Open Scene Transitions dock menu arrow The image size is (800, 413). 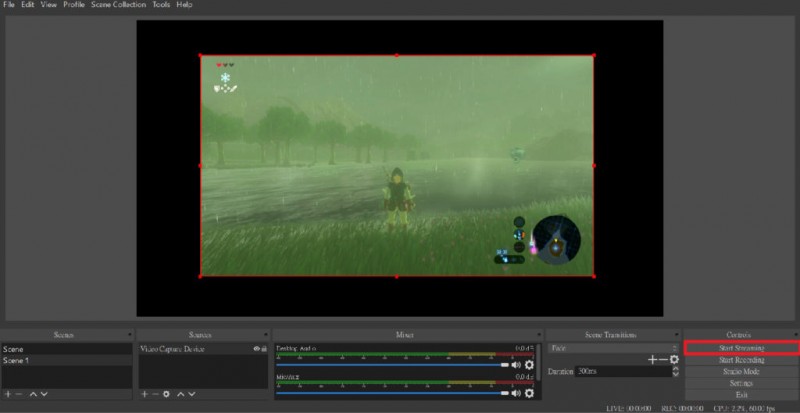[677, 335]
